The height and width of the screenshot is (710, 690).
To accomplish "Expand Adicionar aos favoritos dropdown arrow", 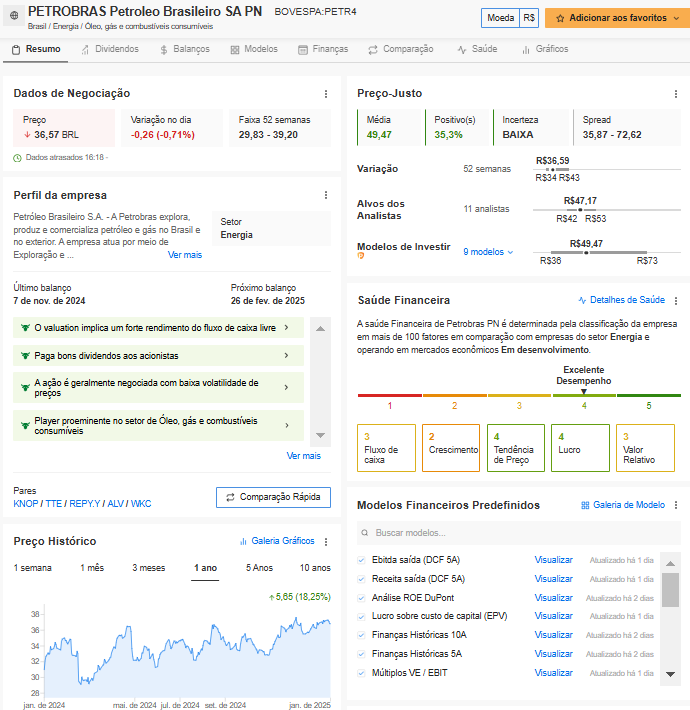I will [x=676, y=19].
